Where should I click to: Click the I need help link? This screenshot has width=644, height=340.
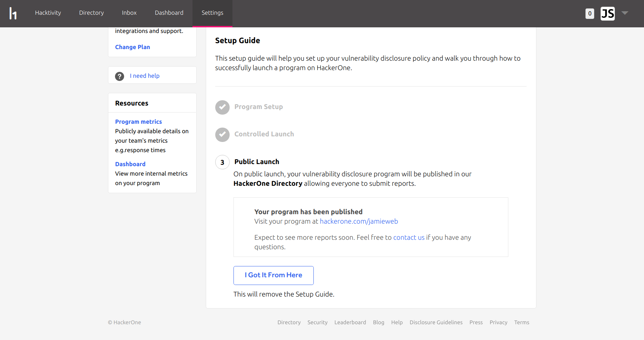click(x=144, y=76)
